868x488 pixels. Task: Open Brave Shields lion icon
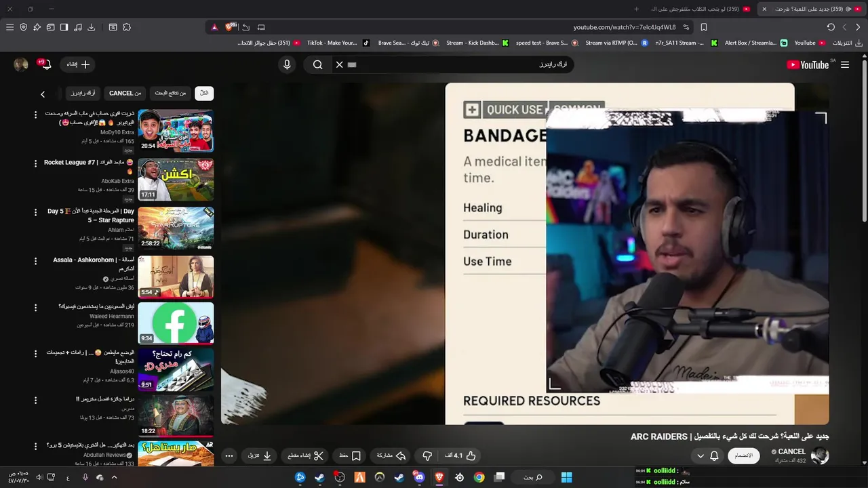pyautogui.click(x=231, y=27)
